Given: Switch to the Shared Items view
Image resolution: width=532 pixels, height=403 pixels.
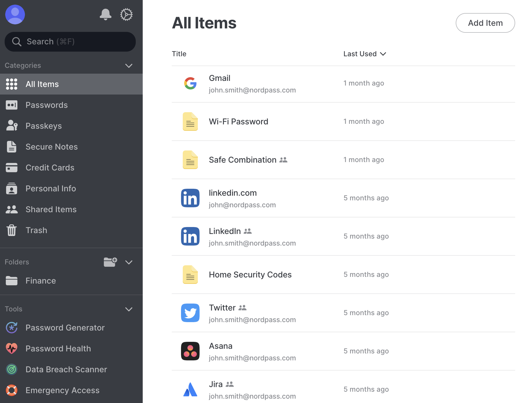Looking at the screenshot, I should click(x=51, y=209).
